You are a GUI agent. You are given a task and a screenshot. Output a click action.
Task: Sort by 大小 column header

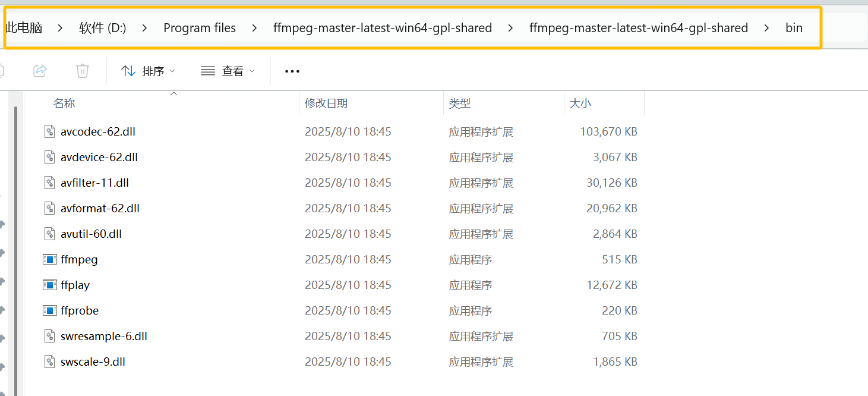click(580, 103)
